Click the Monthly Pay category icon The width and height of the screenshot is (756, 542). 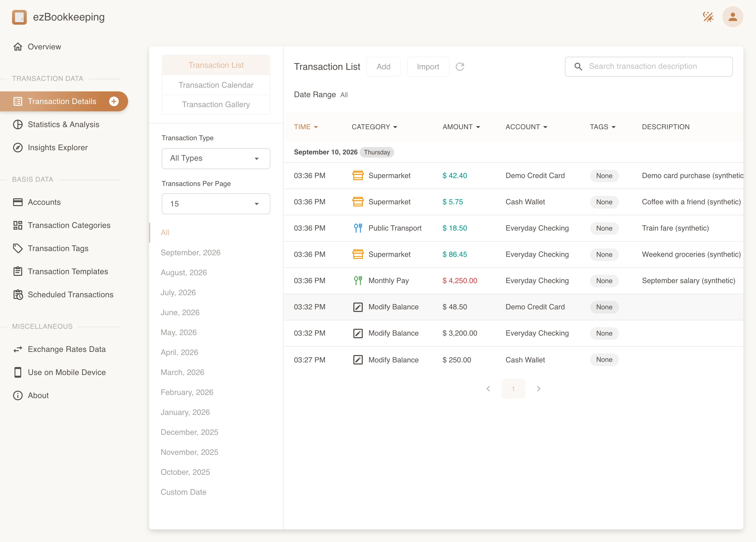[x=358, y=280]
